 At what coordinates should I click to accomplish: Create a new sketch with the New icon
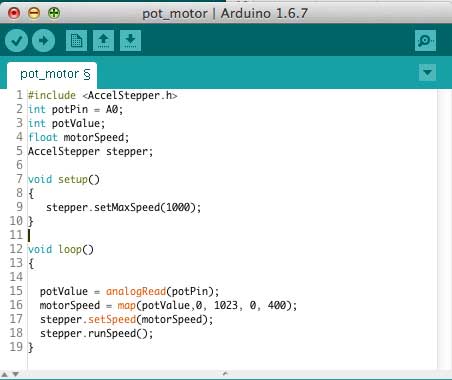77,41
